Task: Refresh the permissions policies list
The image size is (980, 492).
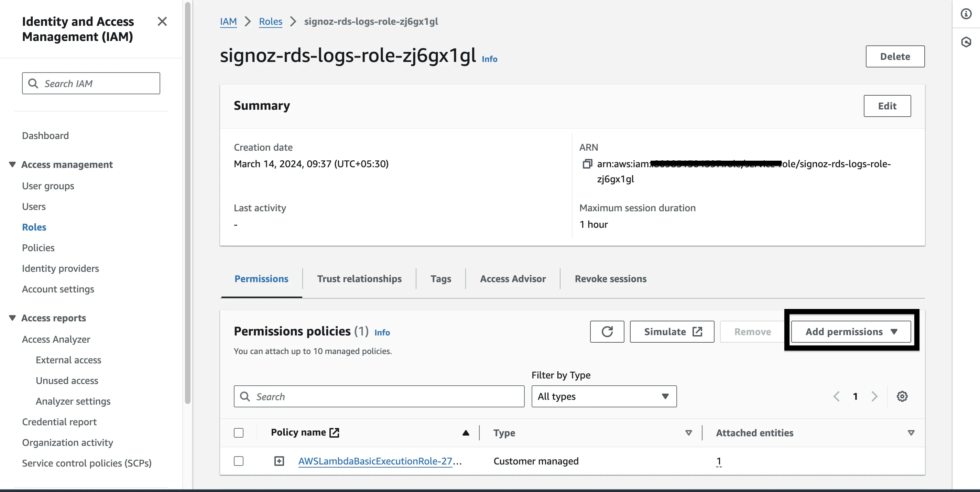Action: pos(607,331)
